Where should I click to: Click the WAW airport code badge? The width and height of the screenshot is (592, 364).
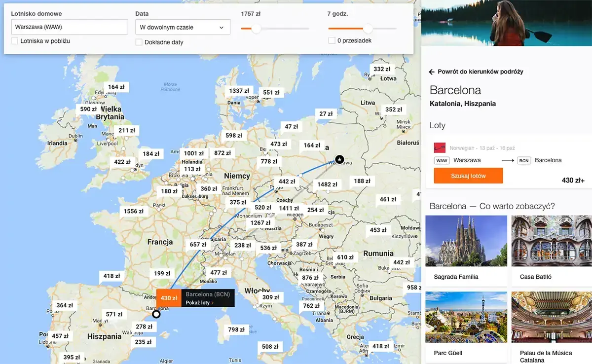click(442, 161)
